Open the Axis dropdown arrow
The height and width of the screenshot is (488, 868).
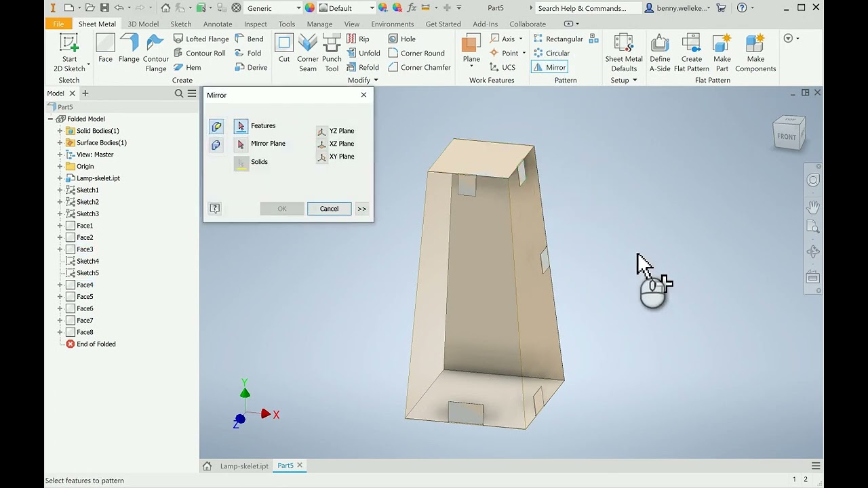521,39
